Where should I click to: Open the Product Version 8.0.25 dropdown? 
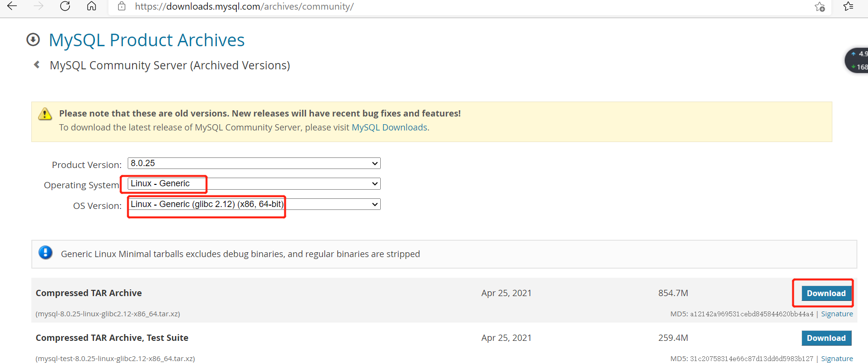(x=254, y=163)
